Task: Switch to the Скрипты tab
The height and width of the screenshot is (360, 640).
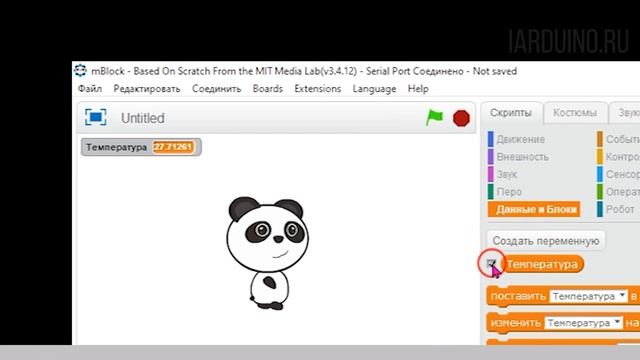Action: (511, 113)
